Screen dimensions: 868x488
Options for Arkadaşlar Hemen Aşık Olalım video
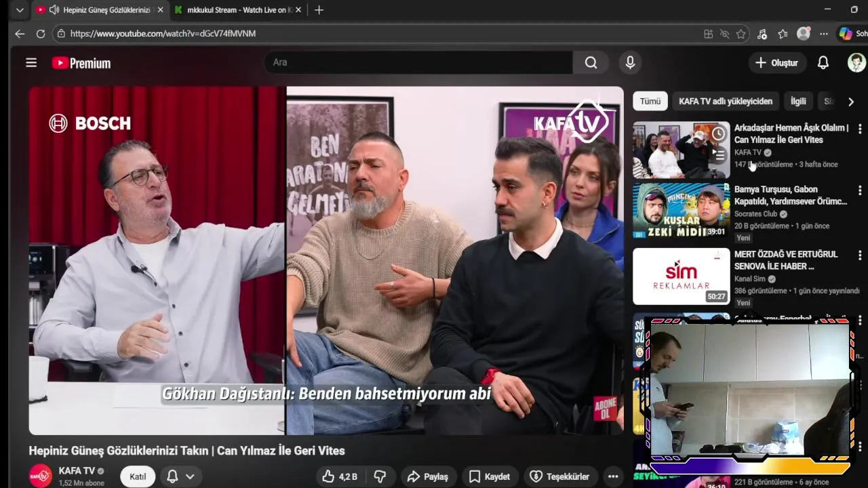point(860,128)
